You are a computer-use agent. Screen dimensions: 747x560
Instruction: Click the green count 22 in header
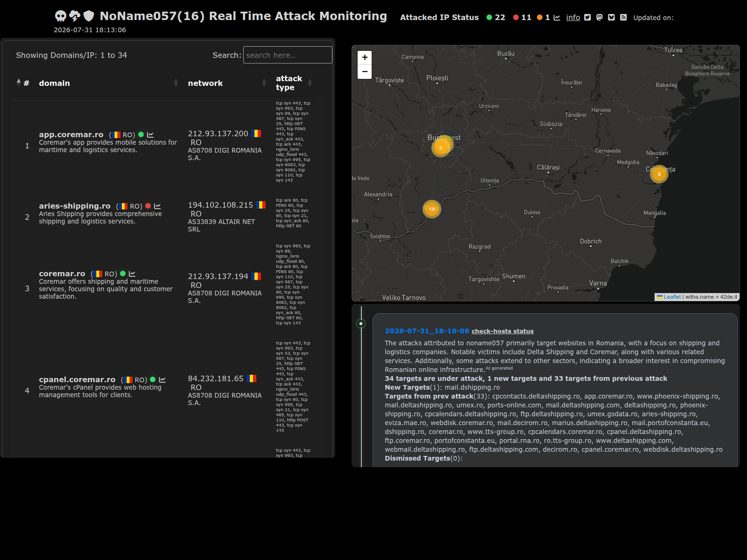point(500,17)
